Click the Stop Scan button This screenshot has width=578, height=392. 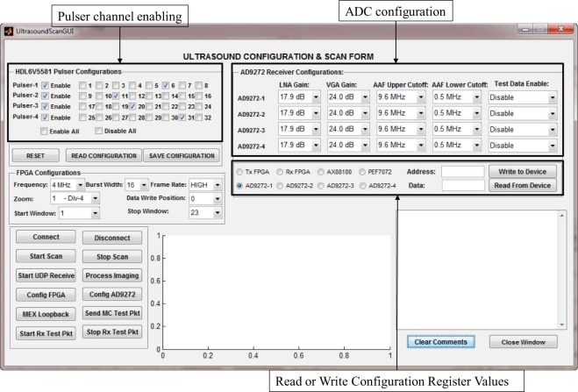tap(112, 256)
